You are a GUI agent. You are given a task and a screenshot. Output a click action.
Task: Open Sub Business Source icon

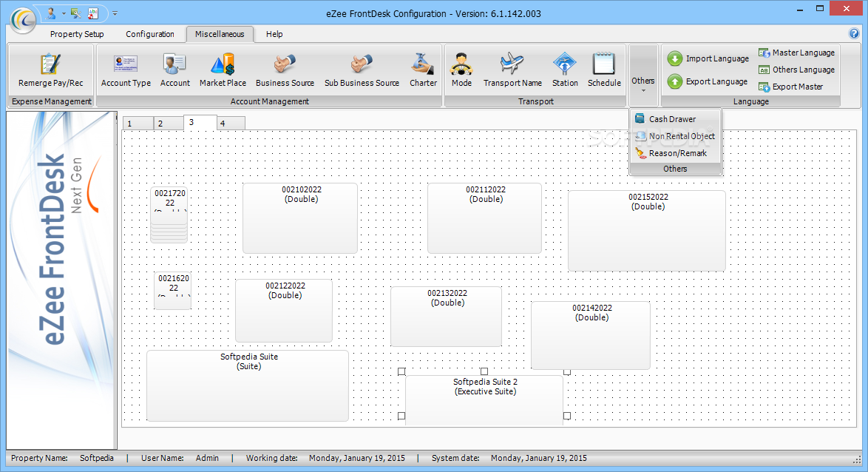(x=362, y=64)
